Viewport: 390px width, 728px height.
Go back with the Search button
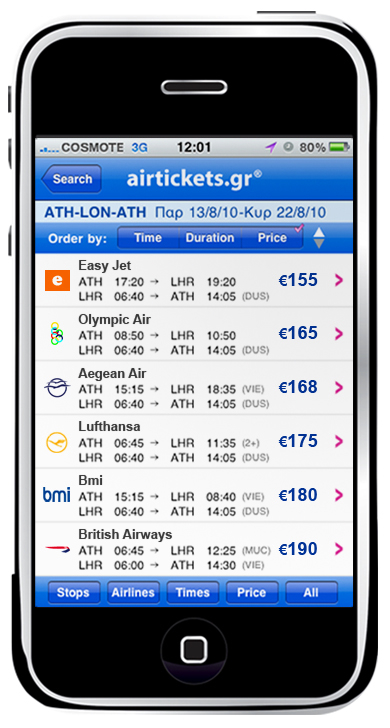tap(72, 179)
